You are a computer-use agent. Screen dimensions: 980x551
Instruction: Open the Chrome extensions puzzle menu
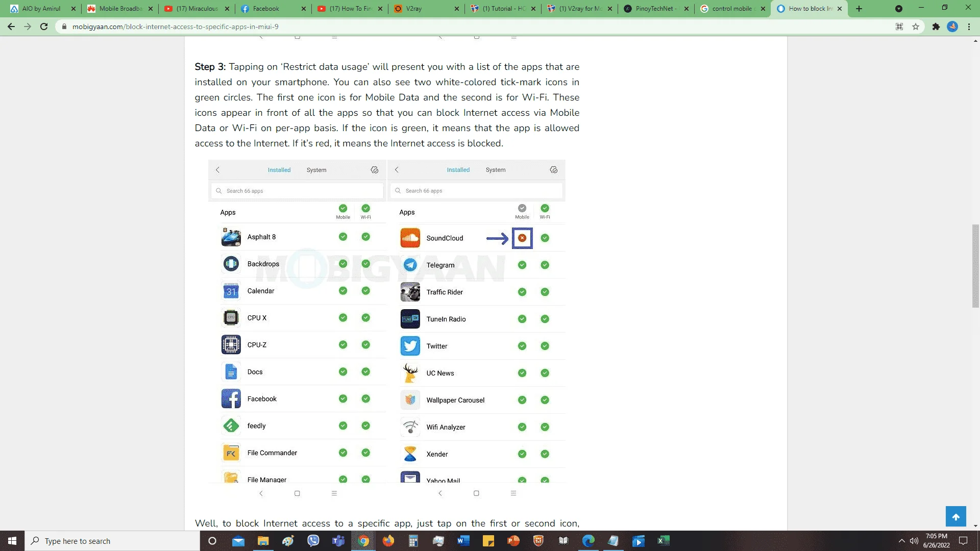936,27
